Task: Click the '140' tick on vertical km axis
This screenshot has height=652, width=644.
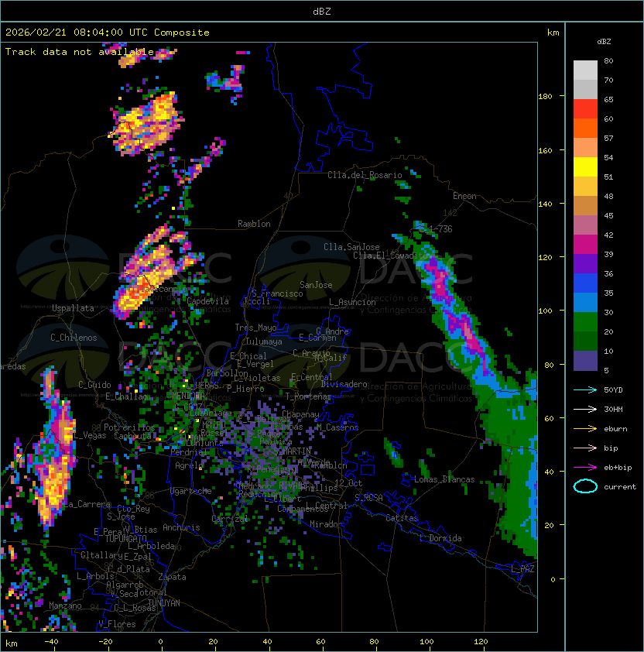Action: coord(545,204)
